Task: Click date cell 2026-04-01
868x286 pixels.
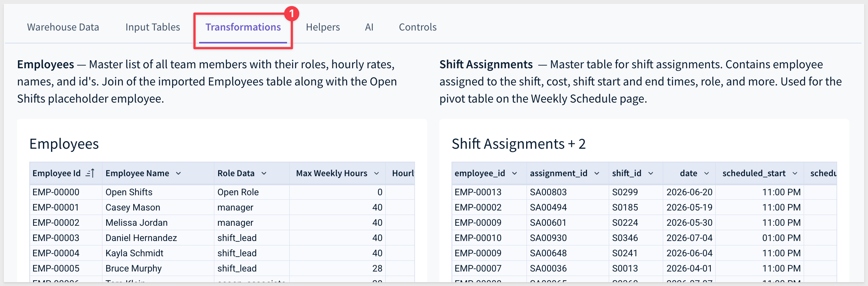Action: coord(689,268)
